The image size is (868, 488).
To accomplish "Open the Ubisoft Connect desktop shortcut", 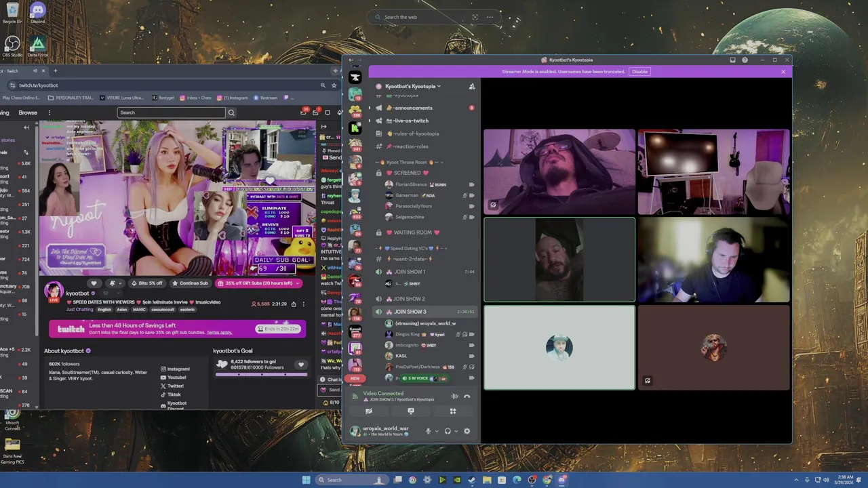I will click(x=12, y=420).
